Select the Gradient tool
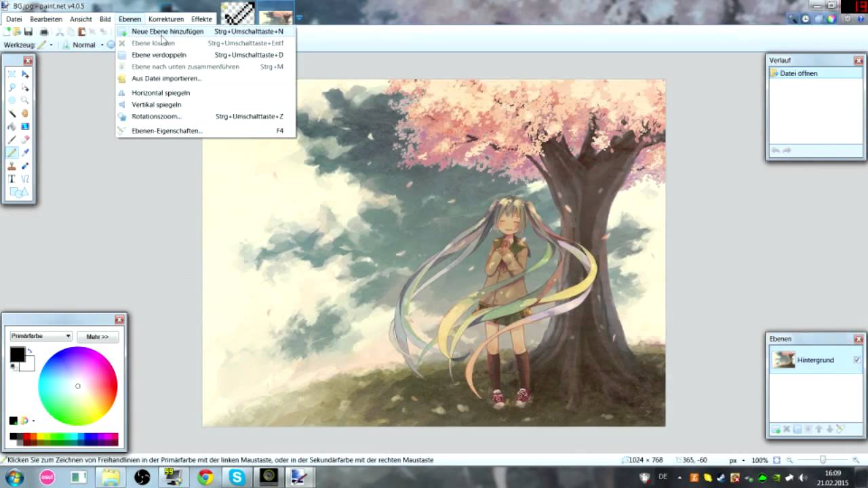Viewport: 868px width, 488px height. (25, 127)
